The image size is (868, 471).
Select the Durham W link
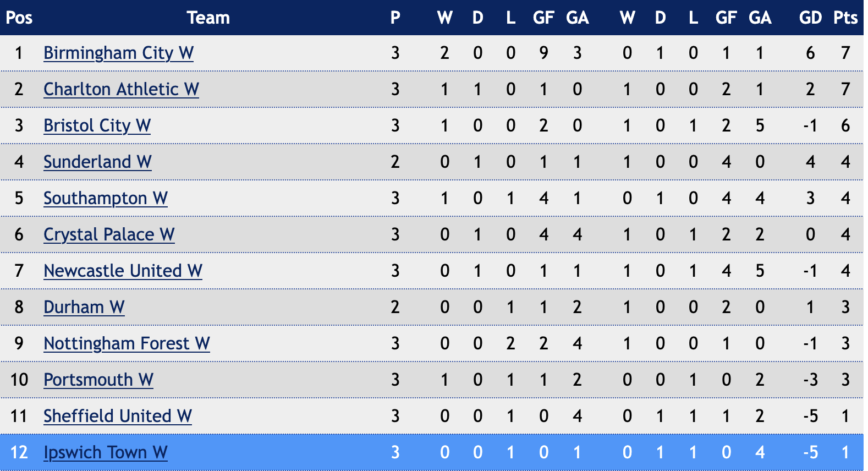click(84, 307)
